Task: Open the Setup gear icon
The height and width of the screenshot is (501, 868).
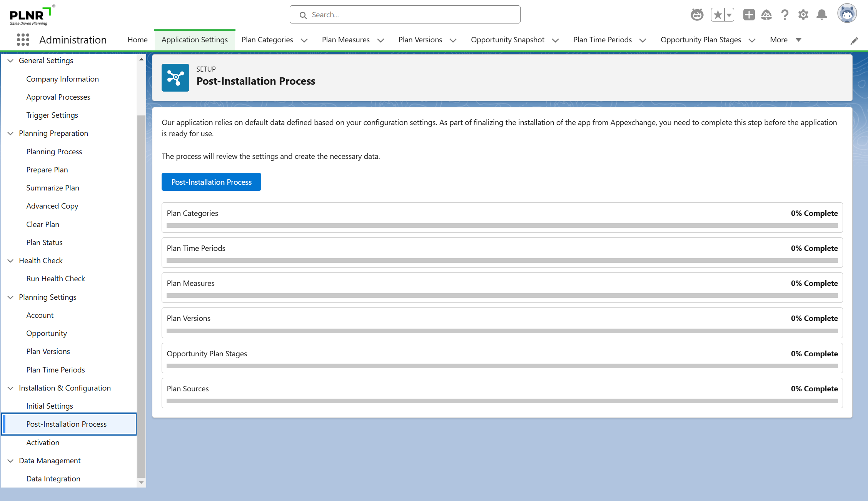Action: 803,15
